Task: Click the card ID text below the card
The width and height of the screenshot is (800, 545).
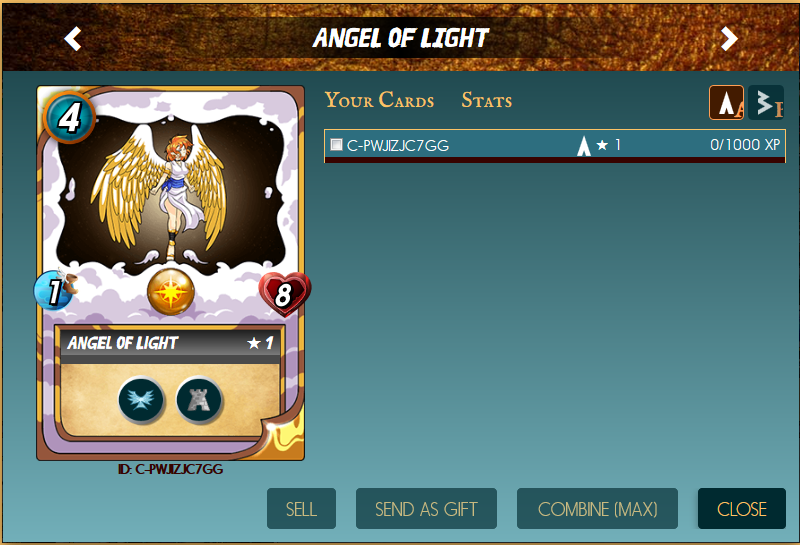Action: (x=170, y=469)
